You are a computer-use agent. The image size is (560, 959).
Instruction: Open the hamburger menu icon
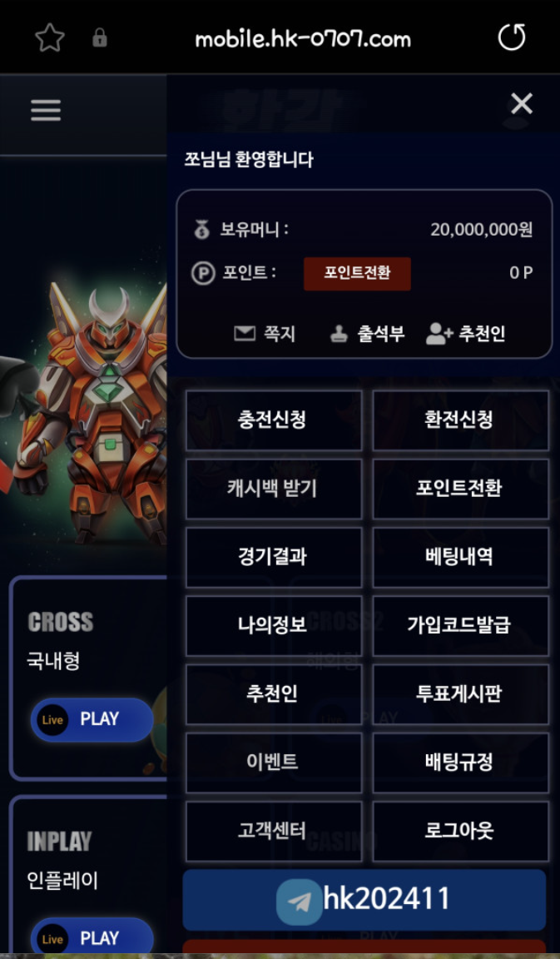tap(46, 110)
